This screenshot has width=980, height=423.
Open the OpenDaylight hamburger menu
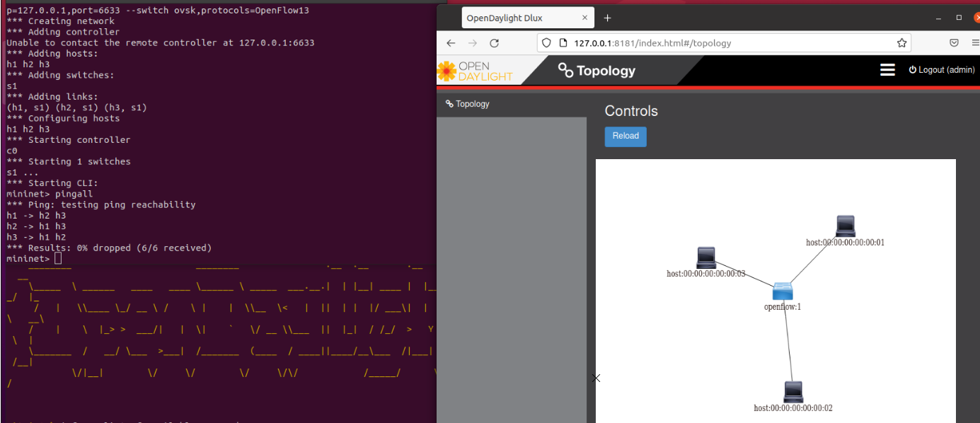[887, 69]
